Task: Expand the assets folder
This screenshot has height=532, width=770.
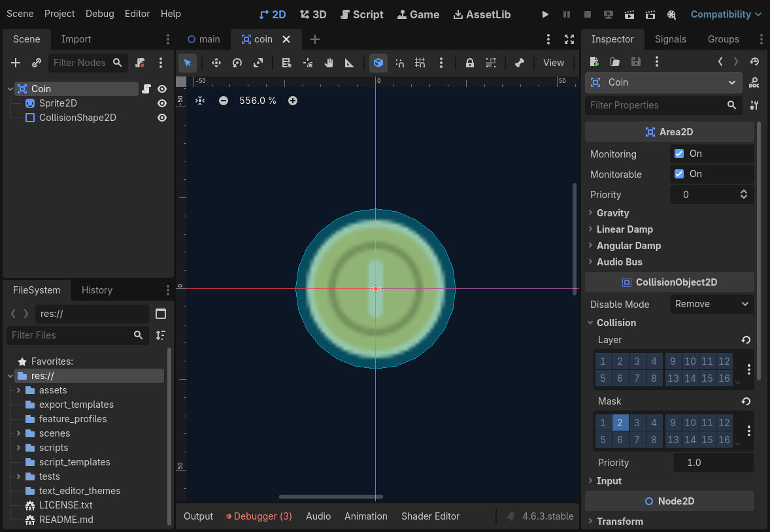Action: point(18,390)
